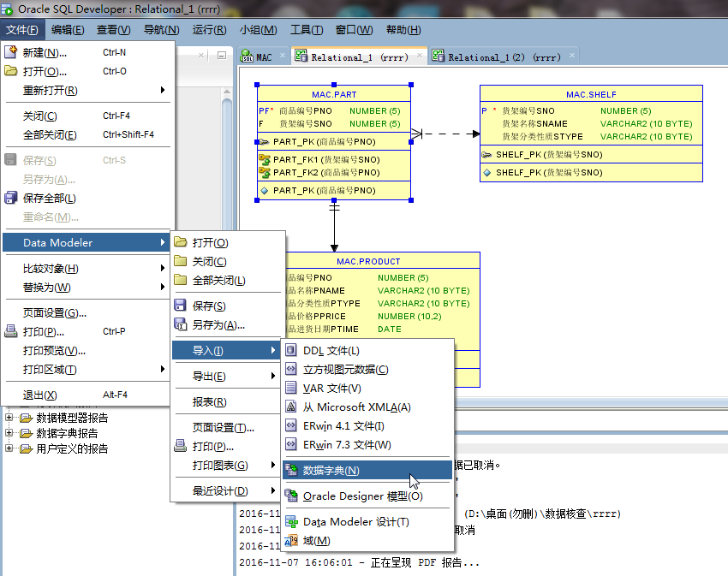Viewport: 728px width, 576px height.
Task: Click the 数据字典 import icon
Action: point(291,470)
